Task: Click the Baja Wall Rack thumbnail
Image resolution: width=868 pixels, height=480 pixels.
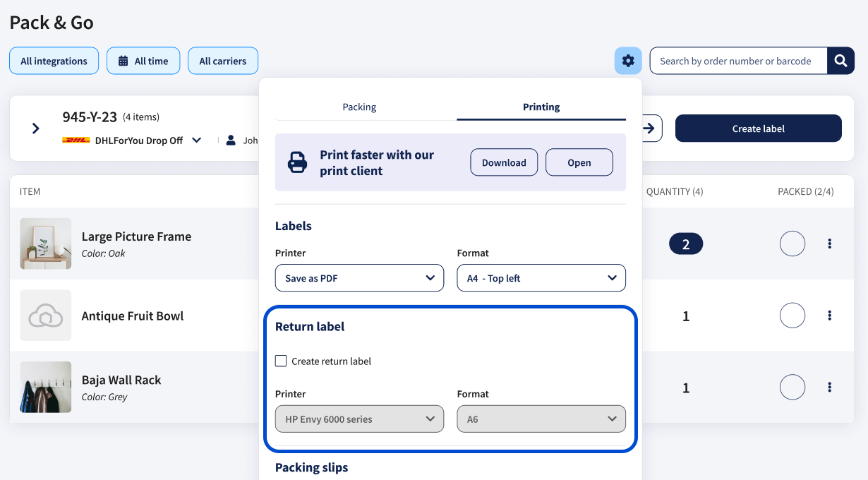Action: [46, 387]
